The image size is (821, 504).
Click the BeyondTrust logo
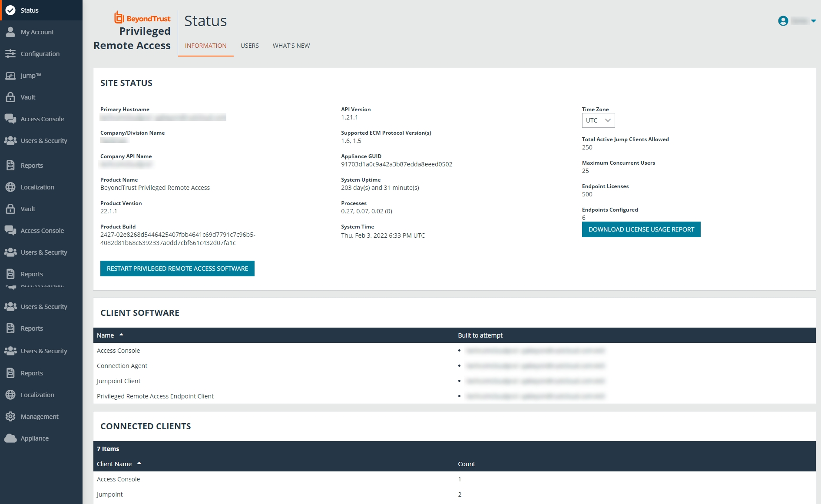142,18
